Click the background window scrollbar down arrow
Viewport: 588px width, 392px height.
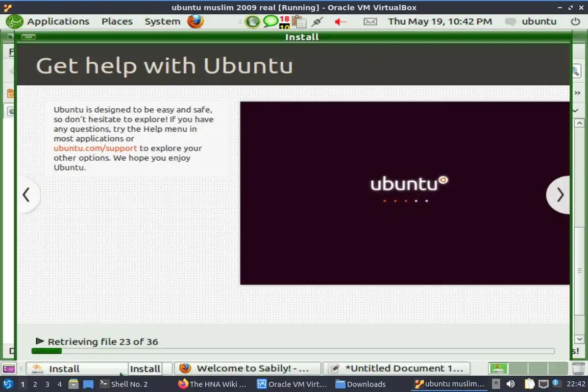[x=579, y=339]
